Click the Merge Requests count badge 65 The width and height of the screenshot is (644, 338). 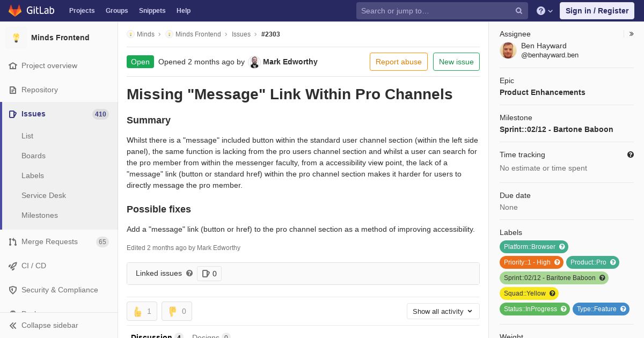(102, 242)
